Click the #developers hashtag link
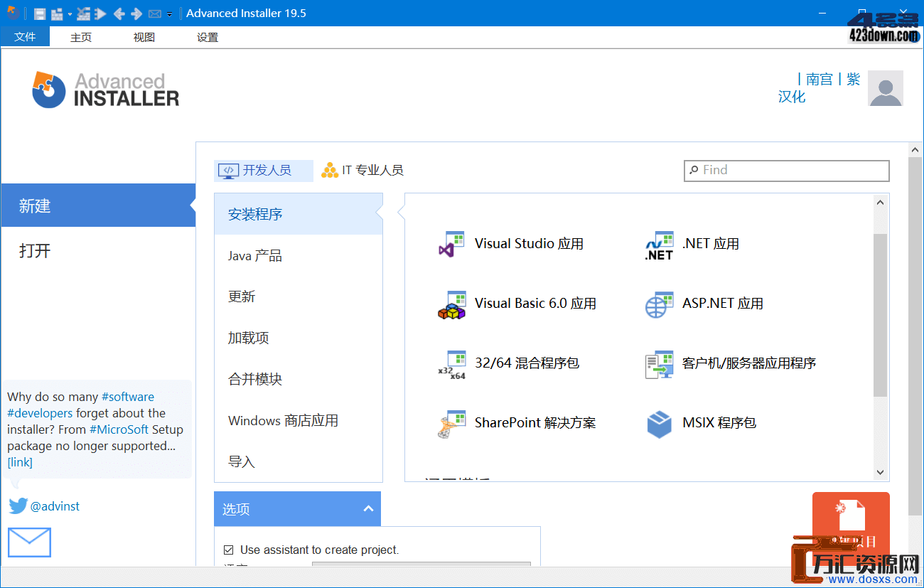The width and height of the screenshot is (924, 588). (41, 413)
